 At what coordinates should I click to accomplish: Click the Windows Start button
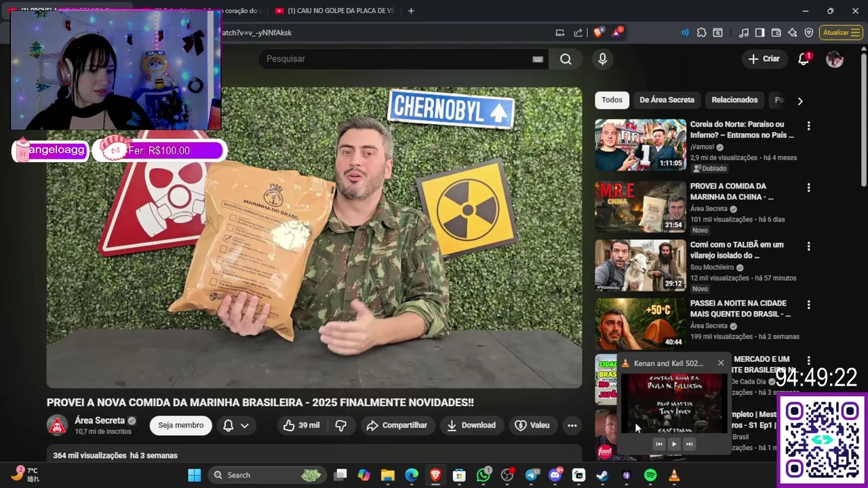pyautogui.click(x=194, y=475)
